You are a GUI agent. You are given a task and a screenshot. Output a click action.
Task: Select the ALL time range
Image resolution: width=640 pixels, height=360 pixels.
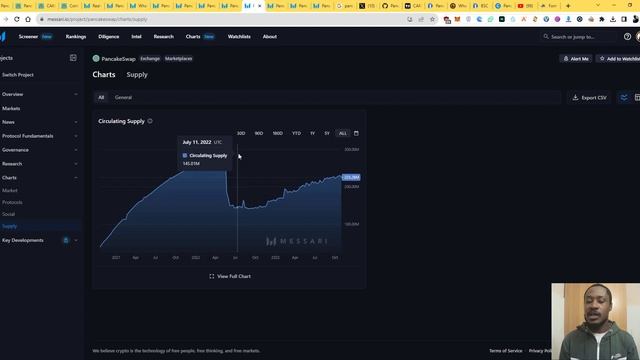(x=342, y=133)
